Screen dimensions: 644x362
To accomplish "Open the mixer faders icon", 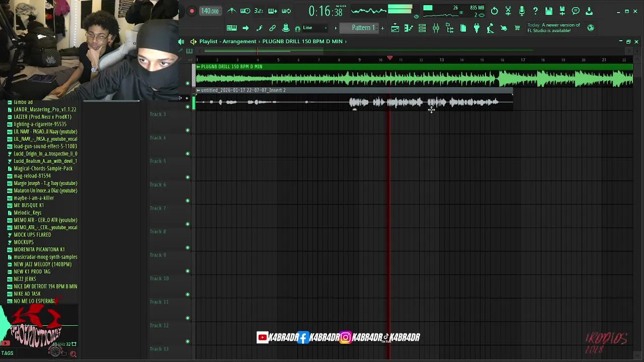I will point(436,28).
